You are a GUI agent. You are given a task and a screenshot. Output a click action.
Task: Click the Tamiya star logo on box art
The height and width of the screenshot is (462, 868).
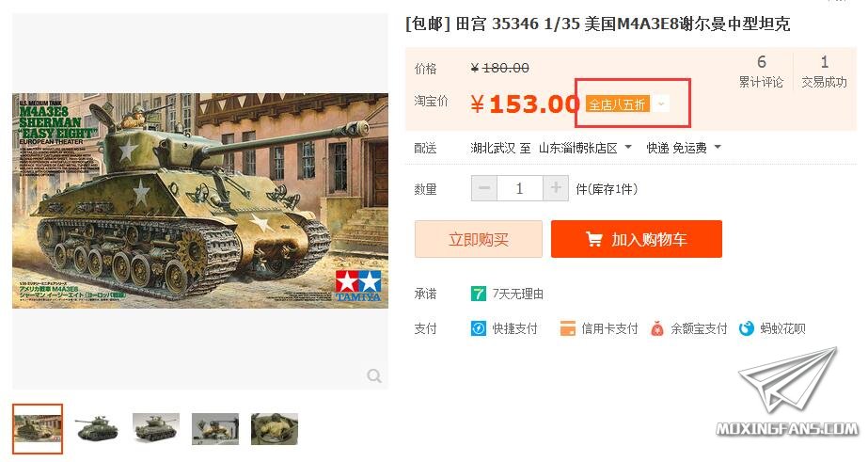(358, 283)
